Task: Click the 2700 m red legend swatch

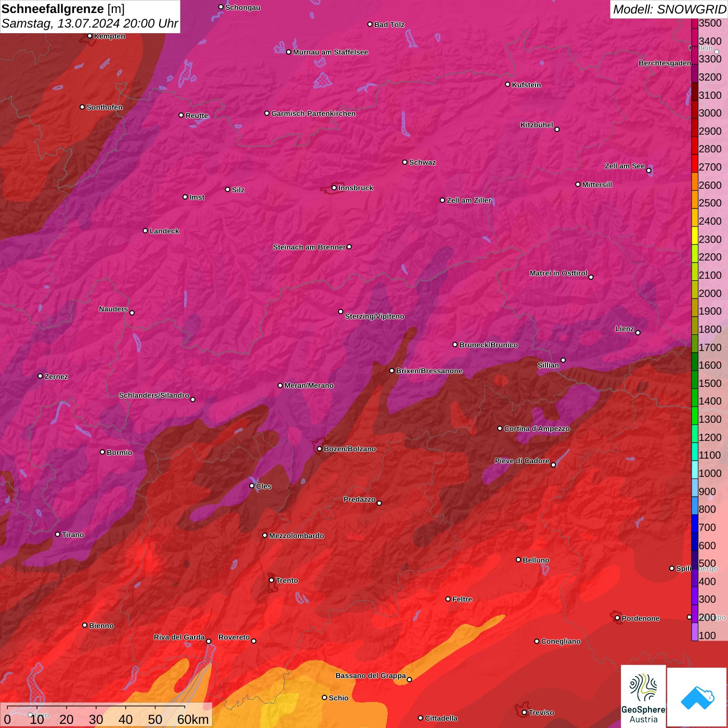Action: [x=695, y=163]
